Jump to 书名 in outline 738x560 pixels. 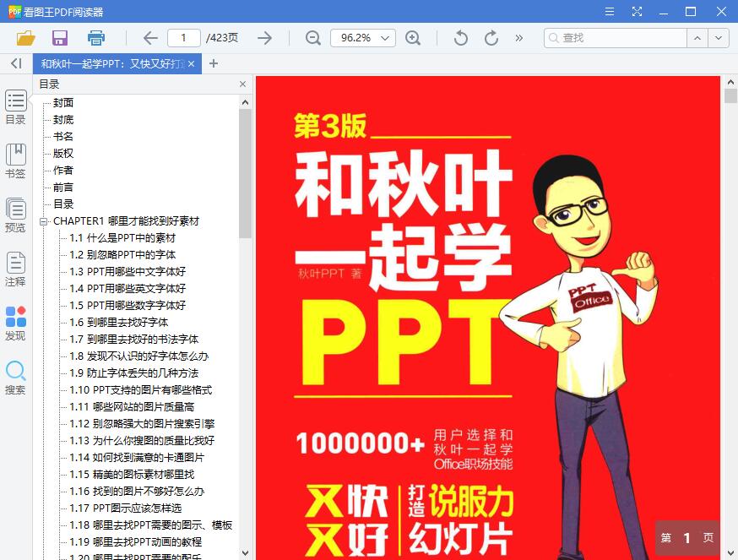[x=63, y=136]
